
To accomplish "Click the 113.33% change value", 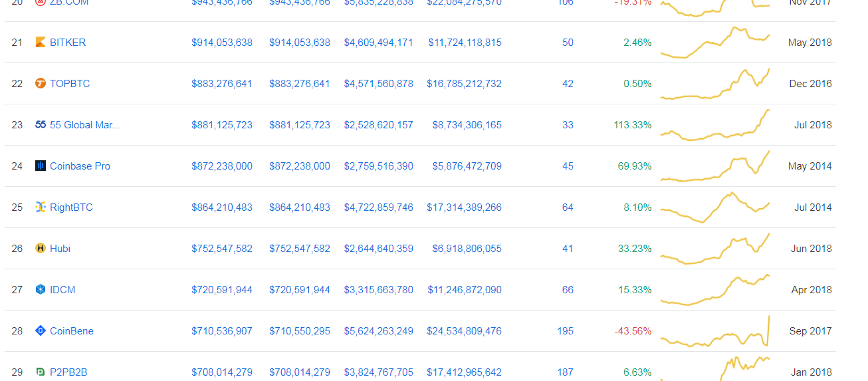I will 633,125.
